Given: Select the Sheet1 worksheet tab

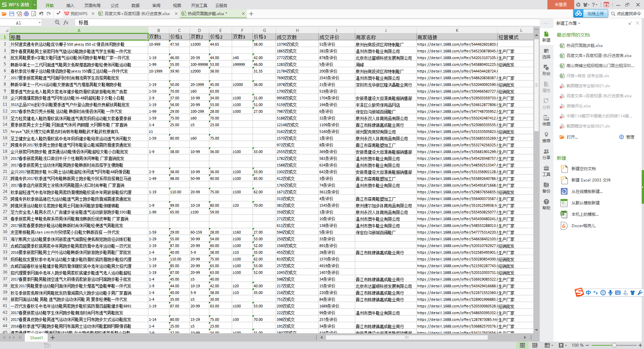Looking at the screenshot, I should coord(37,338).
